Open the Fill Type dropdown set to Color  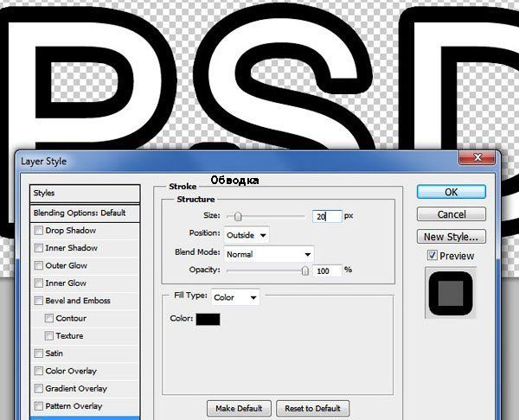tap(235, 297)
